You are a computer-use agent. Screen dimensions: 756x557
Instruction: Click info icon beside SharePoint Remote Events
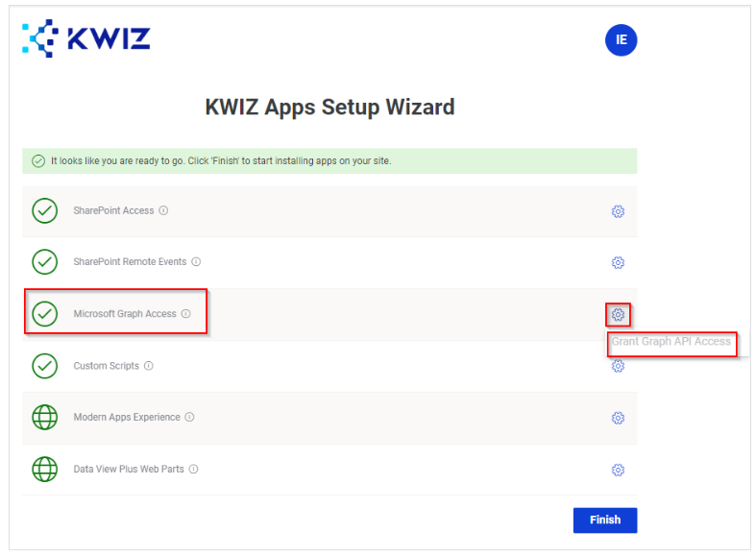[x=196, y=261]
